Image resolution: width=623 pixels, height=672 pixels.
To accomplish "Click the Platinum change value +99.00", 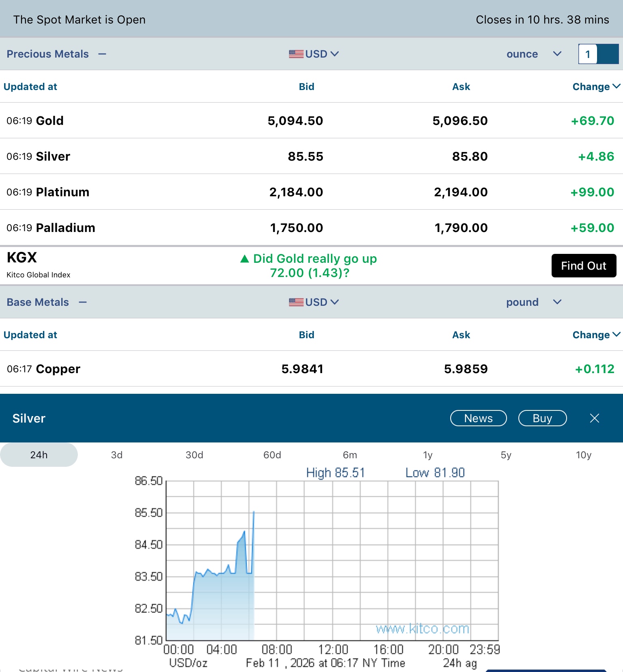I will [593, 192].
